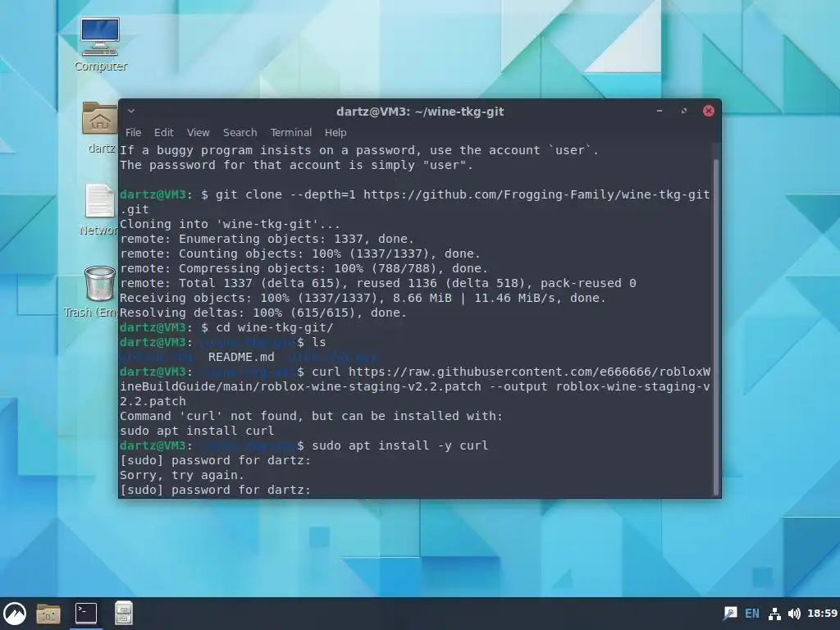The image size is (840, 630).
Task: Maximize the terminal window
Action: coord(684,111)
